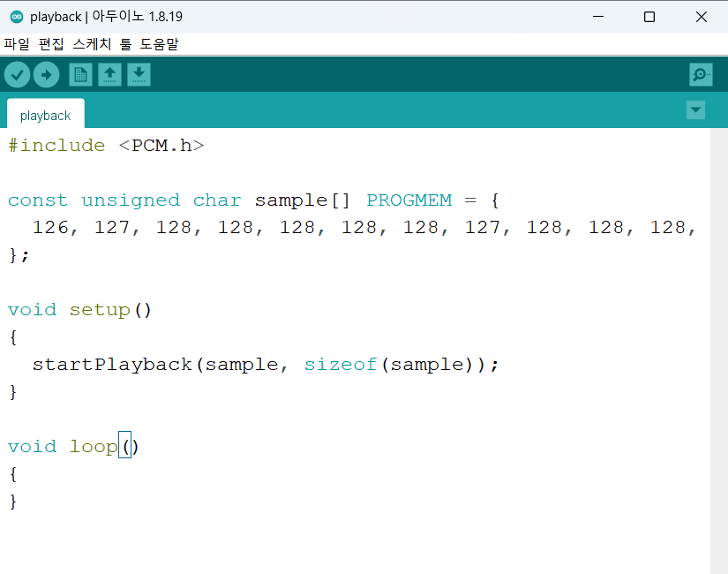Click the sizeof keyword
Image resolution: width=728 pixels, height=574 pixels.
click(x=341, y=365)
